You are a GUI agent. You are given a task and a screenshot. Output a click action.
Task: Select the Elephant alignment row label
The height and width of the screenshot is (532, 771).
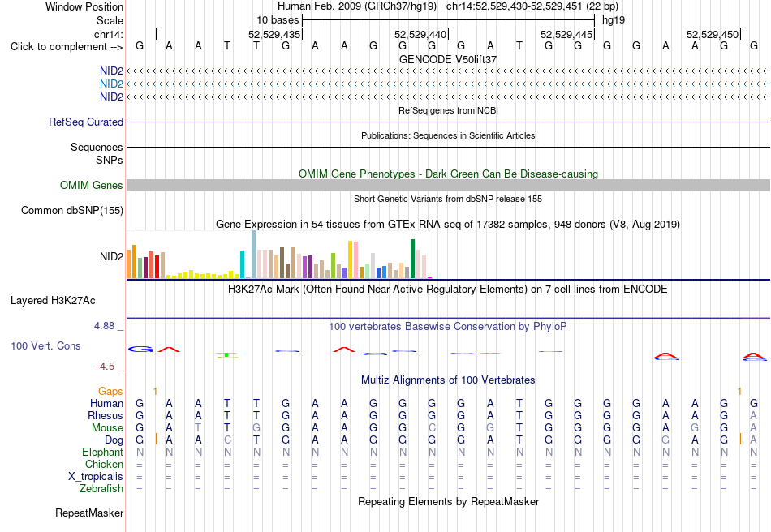(102, 453)
